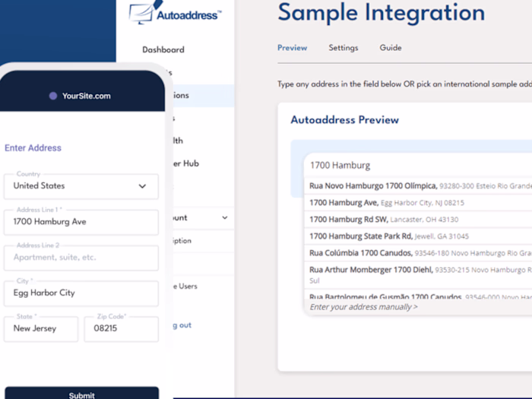The height and width of the screenshot is (399, 532).
Task: Click the Autoaddress logo
Action: click(175, 13)
